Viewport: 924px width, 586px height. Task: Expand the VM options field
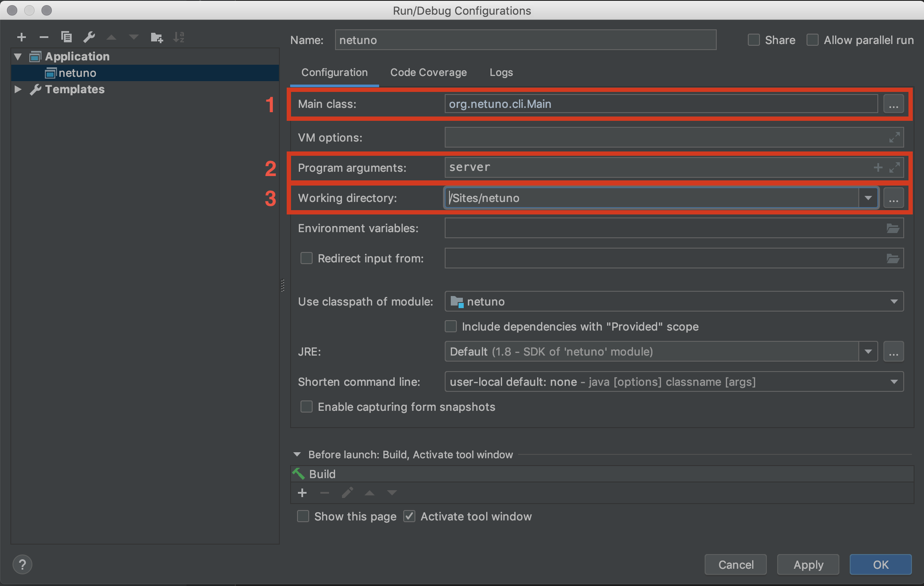coord(894,137)
